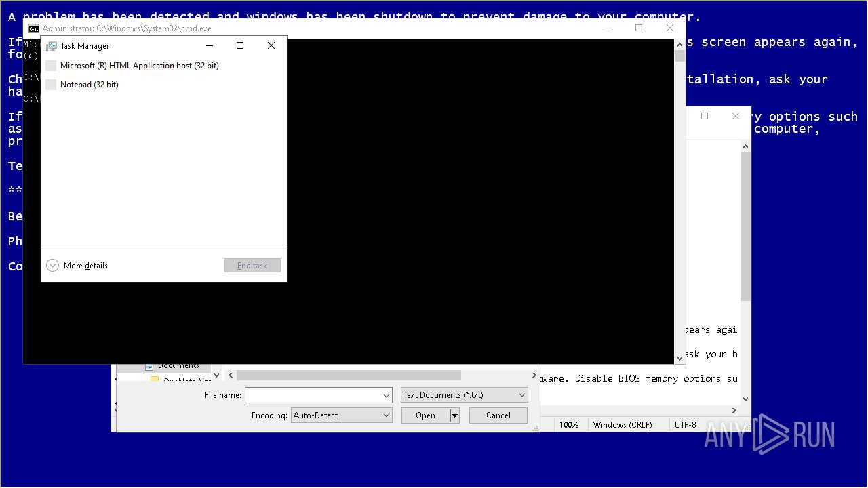Open the Text Documents (*.txt) file type dropdown
The height and width of the screenshot is (488, 868).
click(x=465, y=395)
